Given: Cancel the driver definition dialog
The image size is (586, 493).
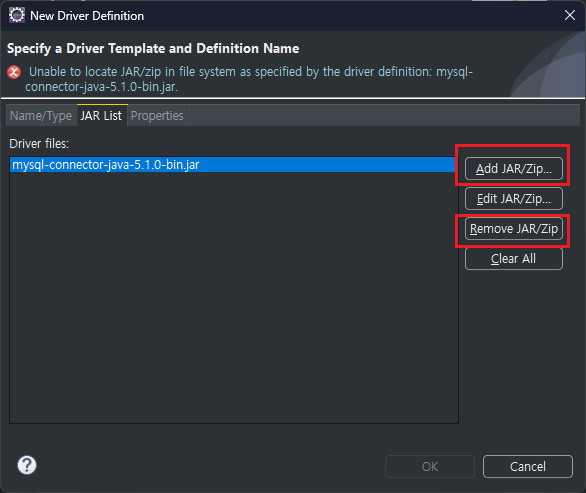Looking at the screenshot, I should [x=528, y=466].
